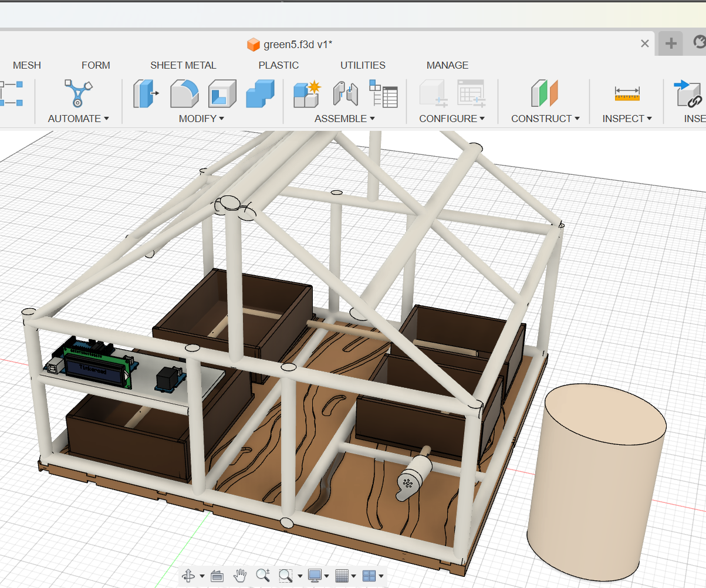
Task: Click the Look At camera icon
Action: [217, 576]
